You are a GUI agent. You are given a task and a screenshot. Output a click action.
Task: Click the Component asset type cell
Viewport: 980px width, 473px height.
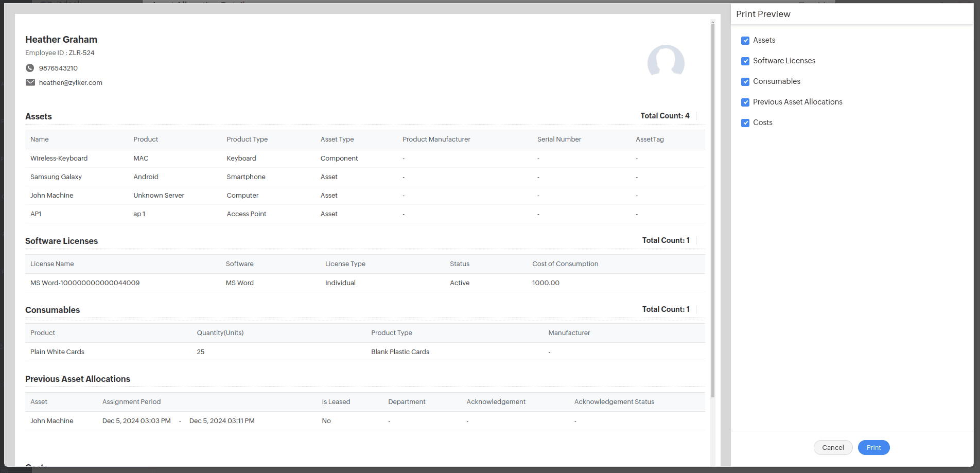point(339,159)
